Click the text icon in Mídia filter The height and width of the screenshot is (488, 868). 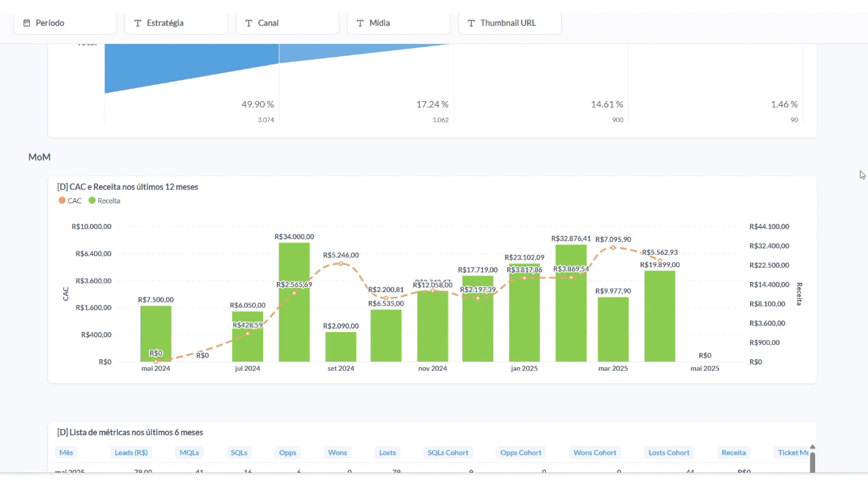(x=360, y=23)
